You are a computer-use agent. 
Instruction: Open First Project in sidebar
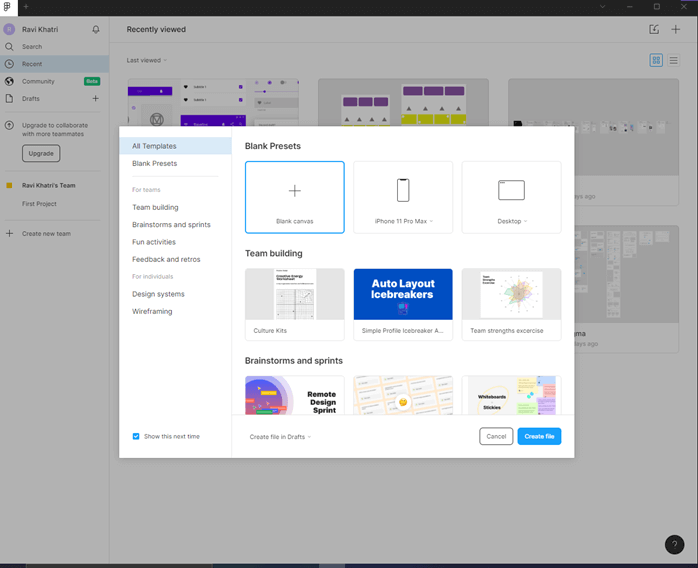coord(39,204)
